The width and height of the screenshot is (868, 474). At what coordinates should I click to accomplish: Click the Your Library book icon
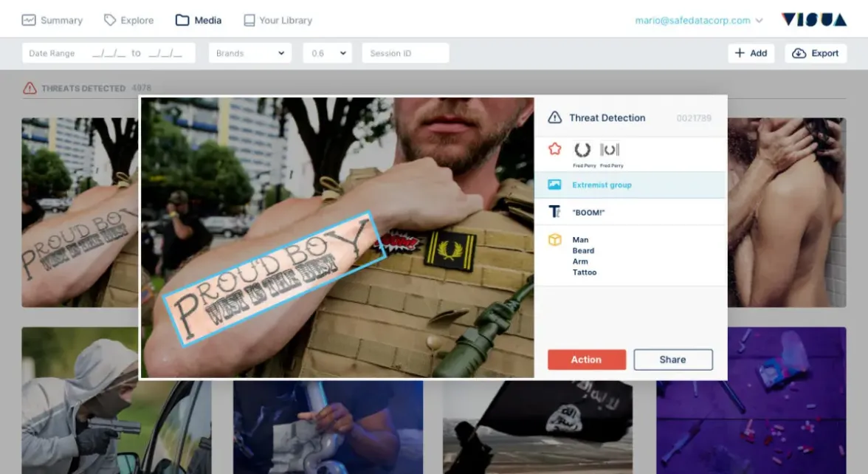coord(249,20)
